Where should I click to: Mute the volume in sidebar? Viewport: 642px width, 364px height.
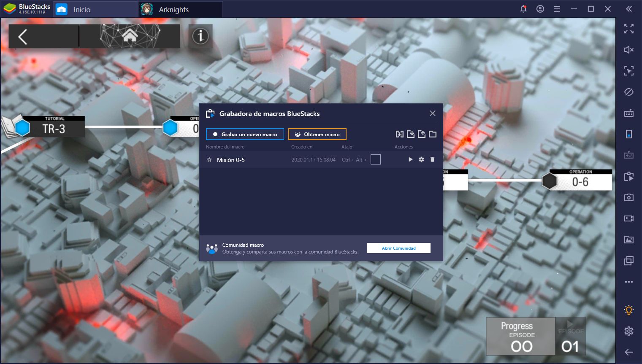[x=629, y=50]
